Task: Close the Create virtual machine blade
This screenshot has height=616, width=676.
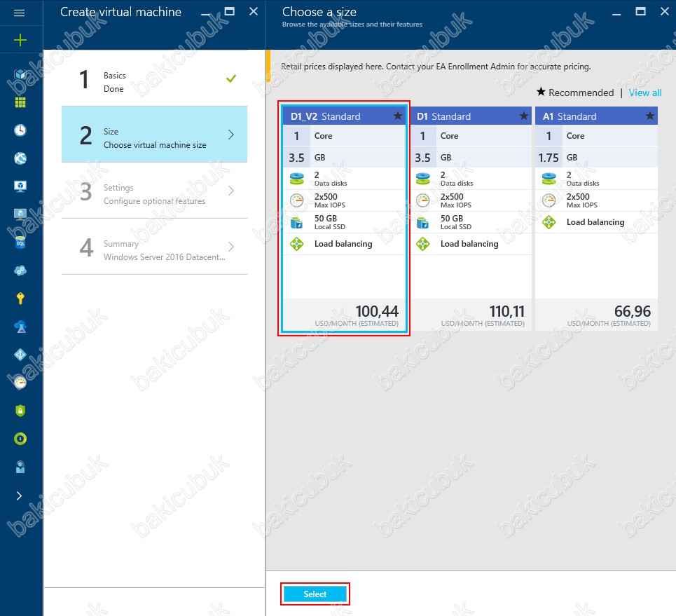Action: (x=254, y=12)
